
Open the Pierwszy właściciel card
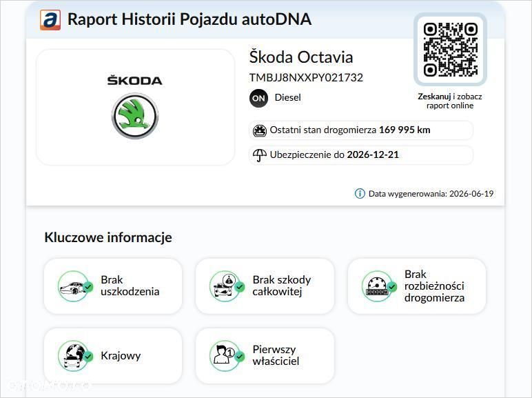point(265,356)
